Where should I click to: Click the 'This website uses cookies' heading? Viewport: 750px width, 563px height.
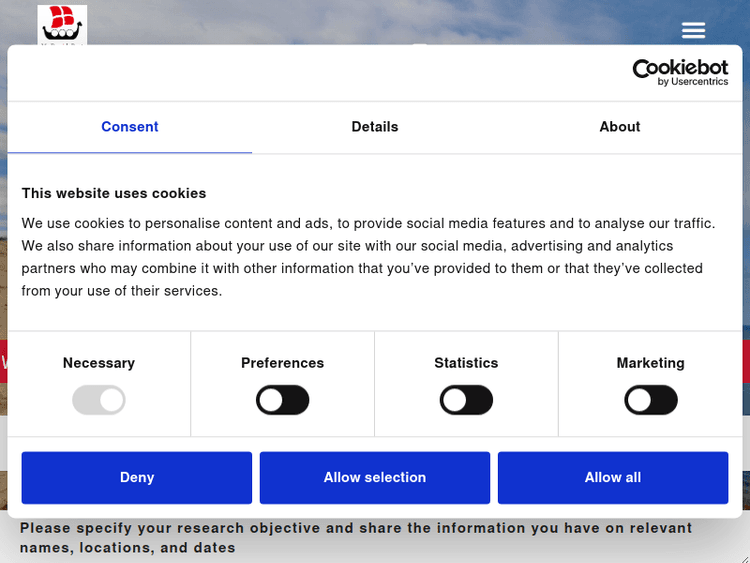coord(114,193)
